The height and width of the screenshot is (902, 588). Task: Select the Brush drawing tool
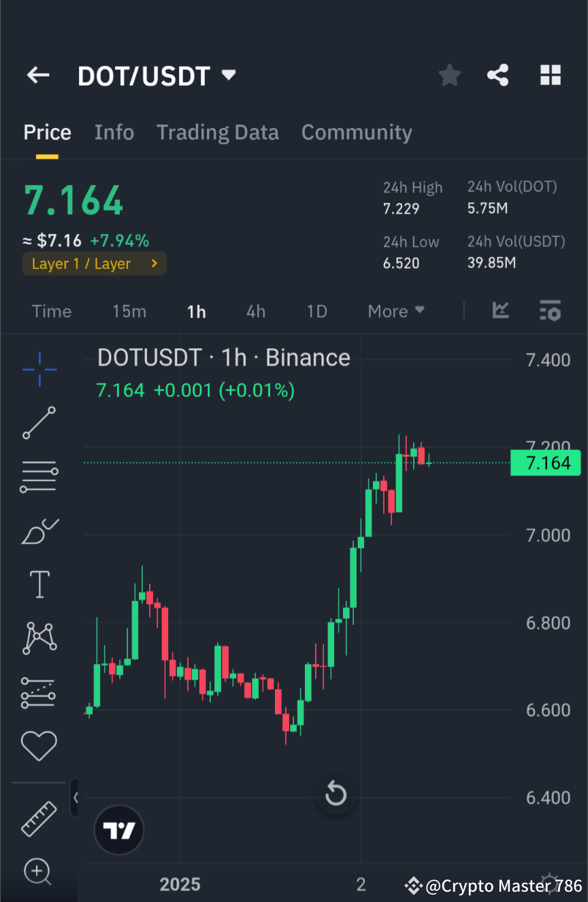click(x=39, y=531)
